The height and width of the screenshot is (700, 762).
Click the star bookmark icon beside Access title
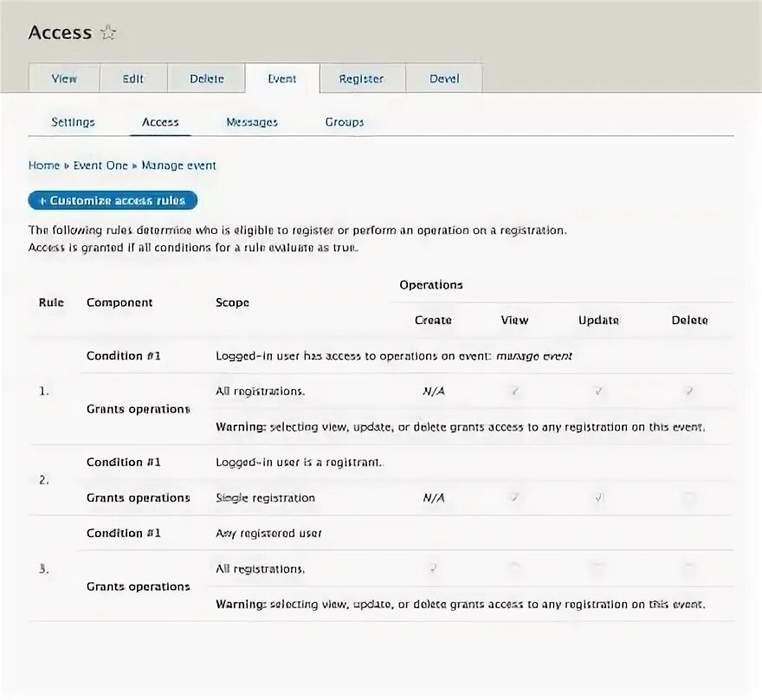pyautogui.click(x=108, y=33)
